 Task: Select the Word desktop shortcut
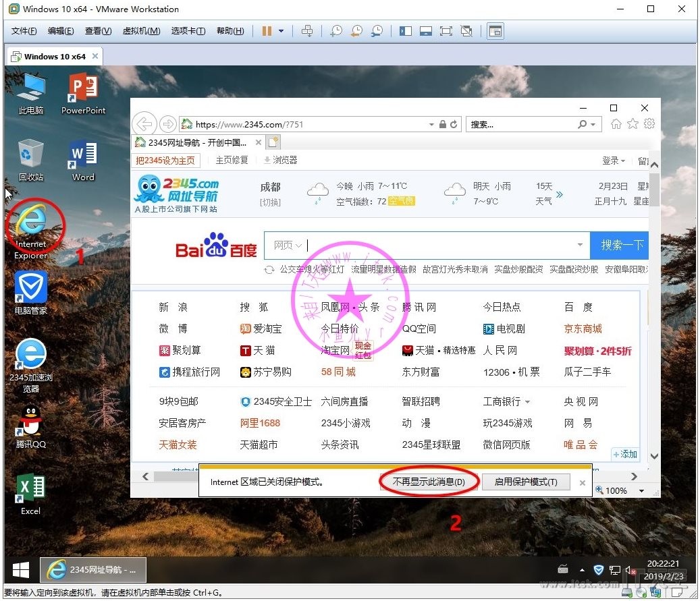(83, 161)
